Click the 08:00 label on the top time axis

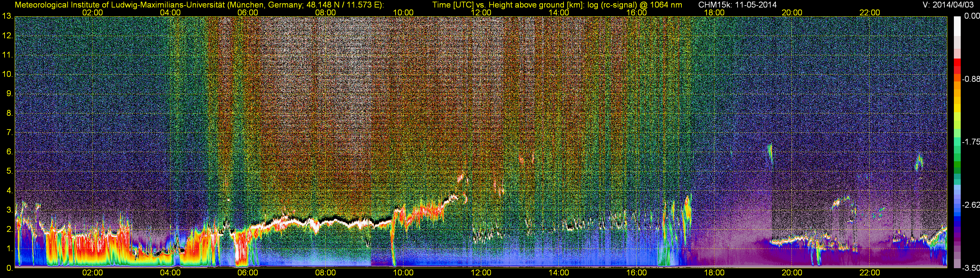point(326,12)
